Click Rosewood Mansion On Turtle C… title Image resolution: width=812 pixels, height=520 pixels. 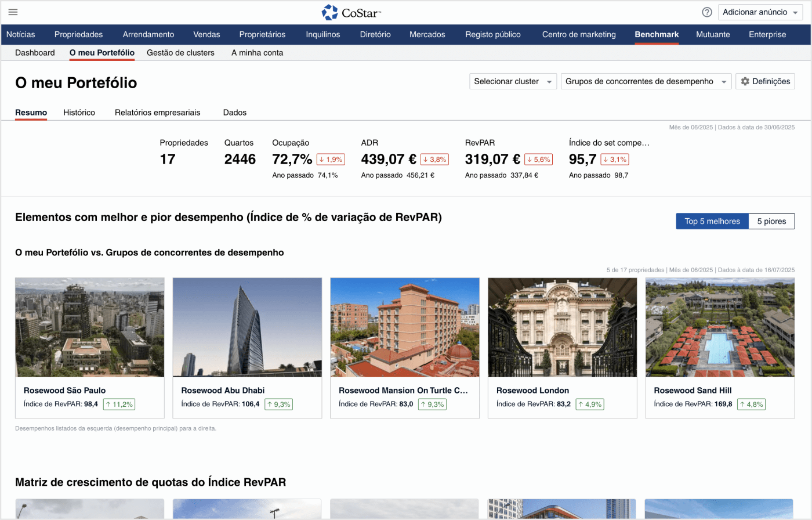(403, 390)
